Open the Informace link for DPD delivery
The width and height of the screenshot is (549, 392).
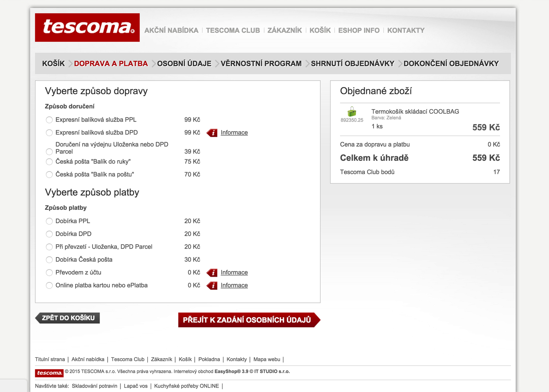pos(234,133)
